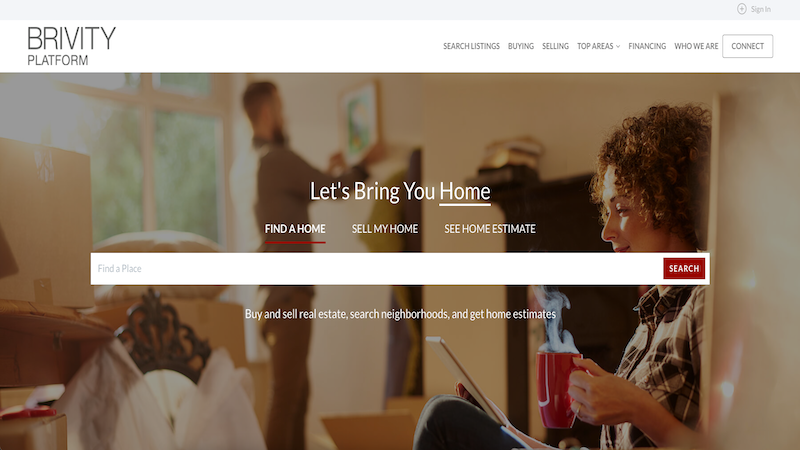Open the Sign In link

tap(760, 9)
